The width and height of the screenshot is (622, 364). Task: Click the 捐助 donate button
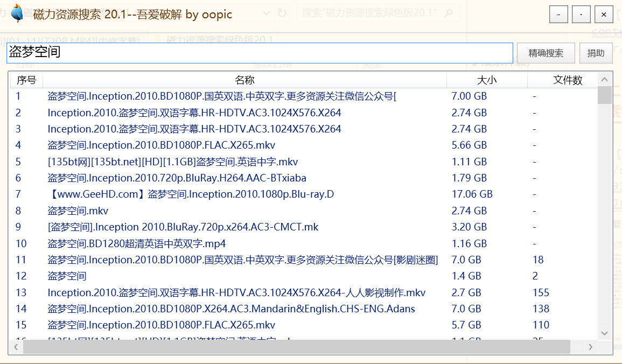click(x=596, y=53)
